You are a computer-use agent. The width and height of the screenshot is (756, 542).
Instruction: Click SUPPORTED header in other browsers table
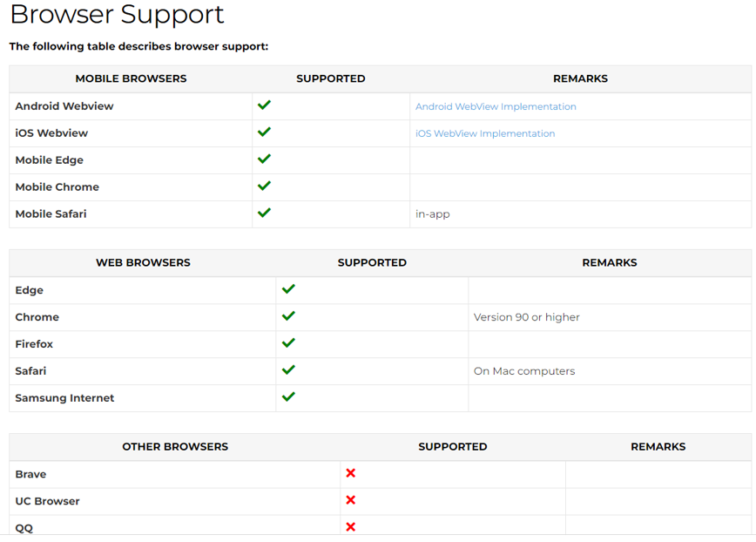tap(453, 447)
